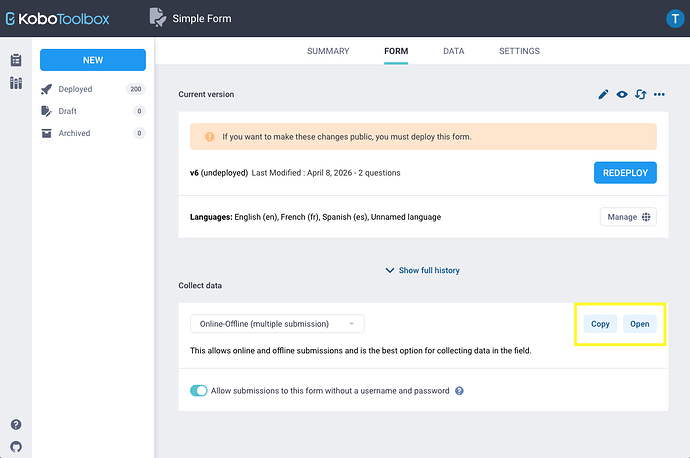This screenshot has width=690, height=458.
Task: Click the Deployed rocket icon
Action: tap(46, 89)
